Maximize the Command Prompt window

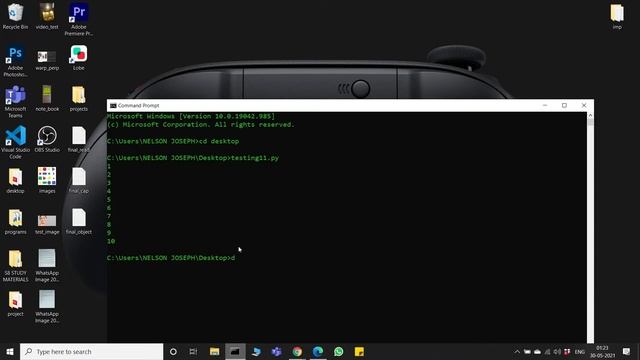point(564,105)
